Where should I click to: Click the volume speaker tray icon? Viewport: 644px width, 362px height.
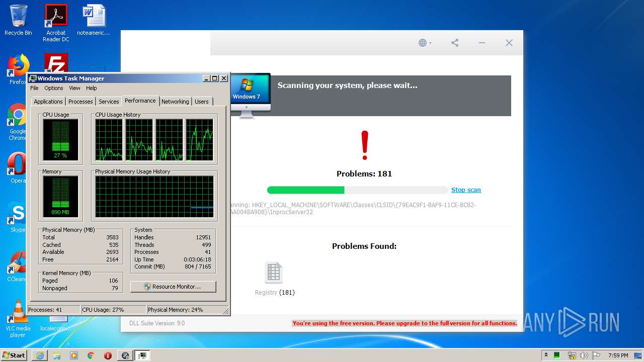click(x=584, y=355)
